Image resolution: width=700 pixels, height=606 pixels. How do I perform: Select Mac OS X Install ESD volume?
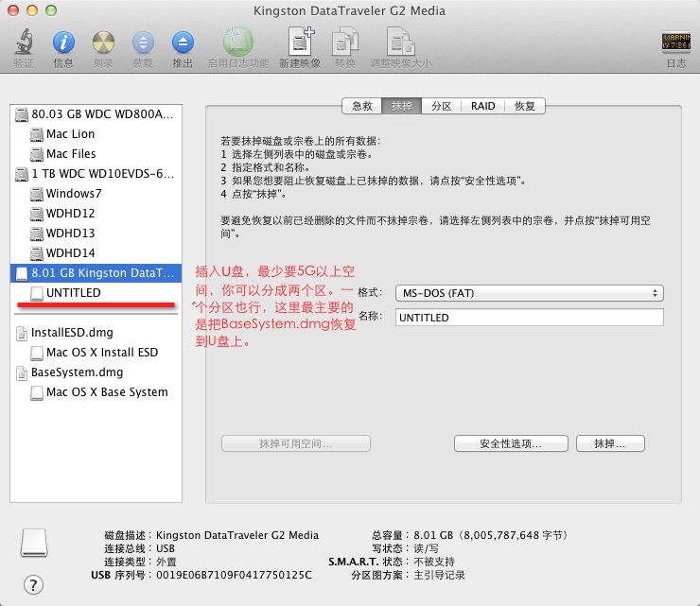[96, 352]
